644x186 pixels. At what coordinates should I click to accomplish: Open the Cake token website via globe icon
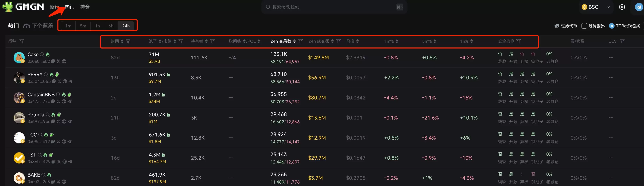point(64,61)
